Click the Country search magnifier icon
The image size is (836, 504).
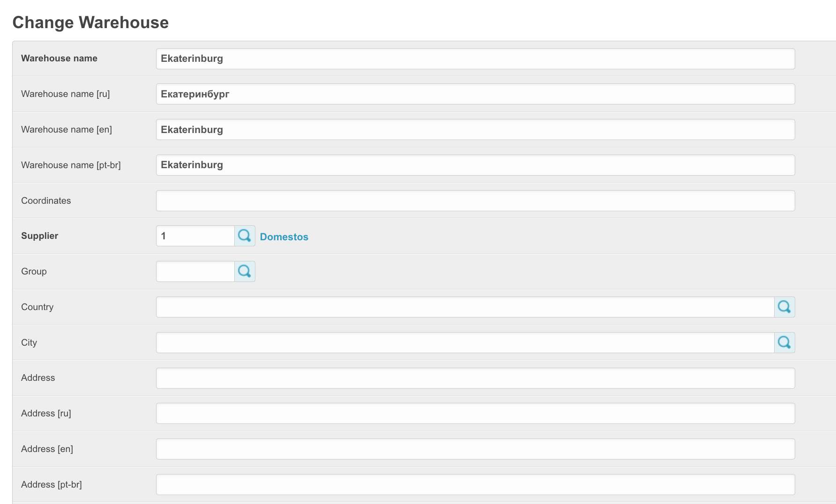click(784, 307)
